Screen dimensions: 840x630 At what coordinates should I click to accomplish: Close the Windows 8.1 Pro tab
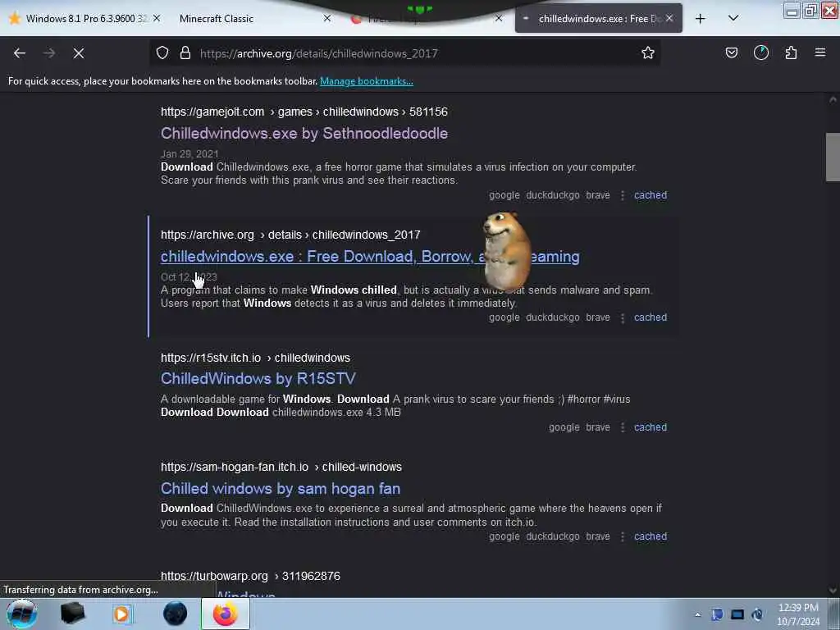pyautogui.click(x=157, y=18)
